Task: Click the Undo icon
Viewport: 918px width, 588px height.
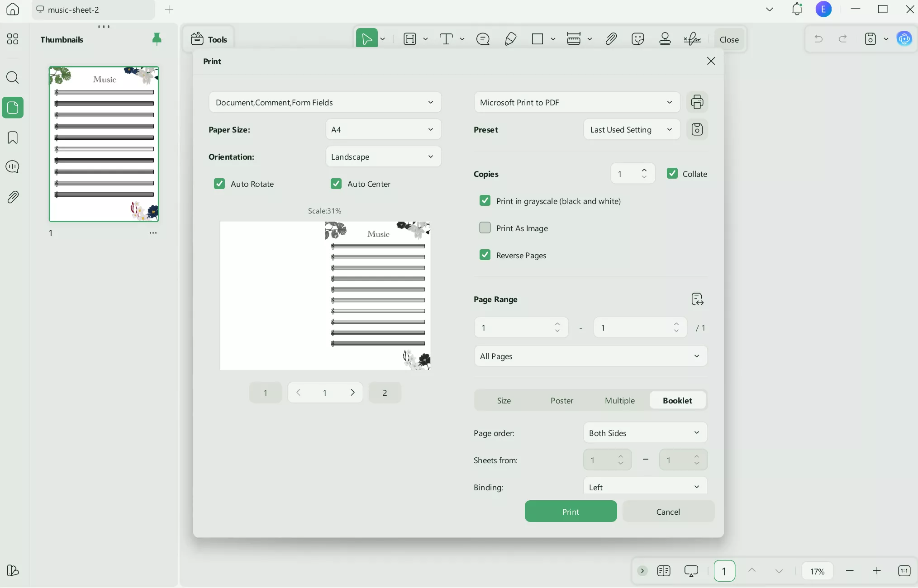Action: click(819, 39)
